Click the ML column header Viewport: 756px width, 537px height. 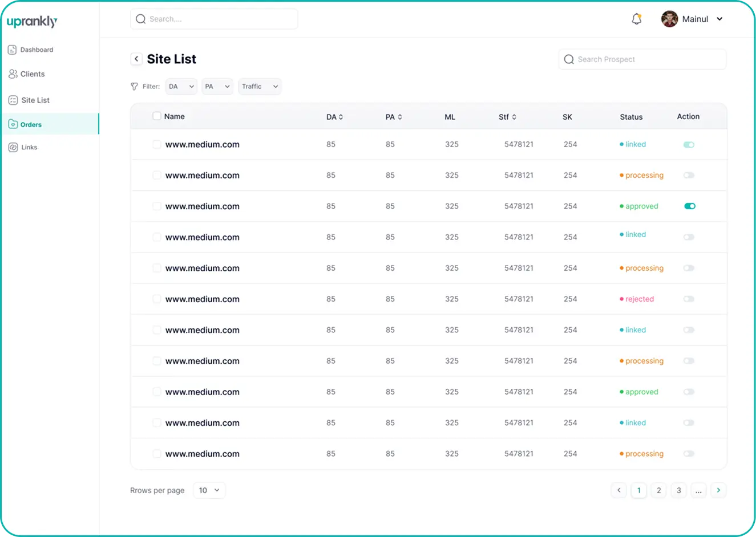pyautogui.click(x=450, y=117)
